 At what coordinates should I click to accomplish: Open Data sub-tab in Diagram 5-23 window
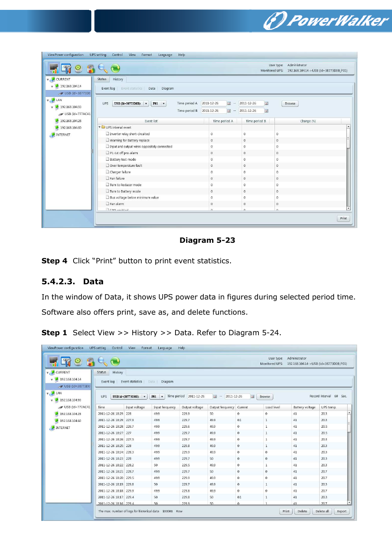(152, 88)
